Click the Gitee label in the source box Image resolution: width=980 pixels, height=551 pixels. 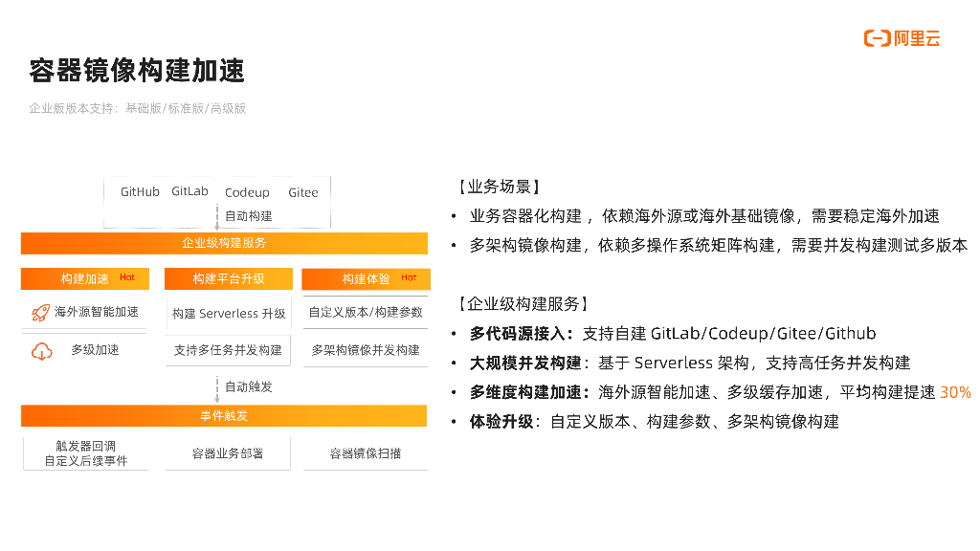(x=303, y=192)
